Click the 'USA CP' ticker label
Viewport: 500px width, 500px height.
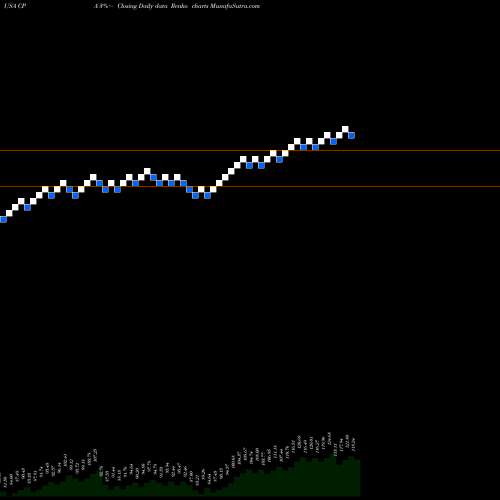pos(15,6)
